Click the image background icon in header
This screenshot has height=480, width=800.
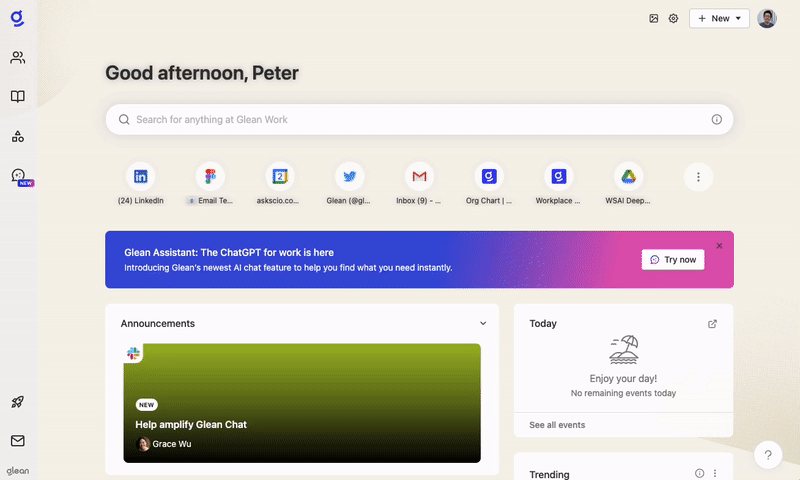[x=654, y=18]
